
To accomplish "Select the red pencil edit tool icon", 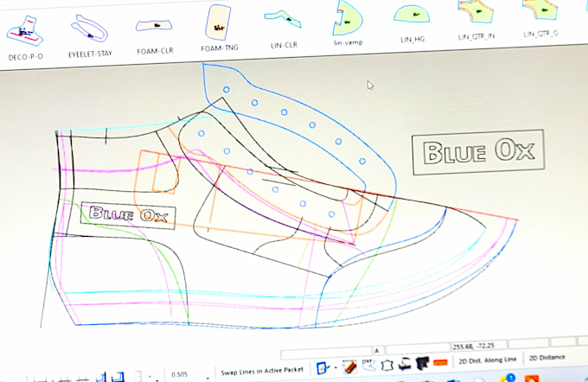I will pyautogui.click(x=349, y=366).
